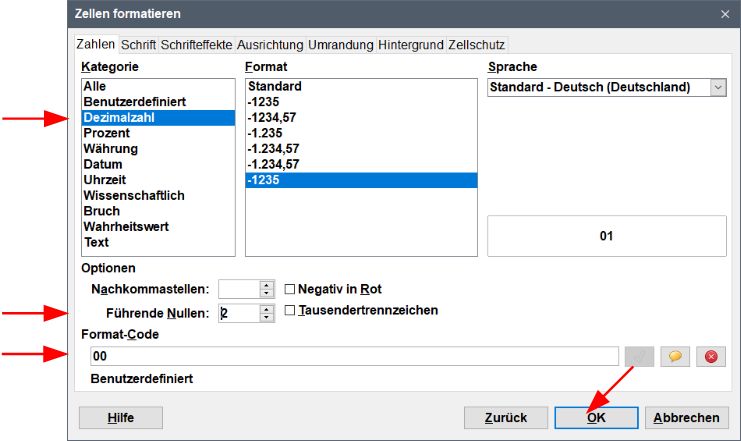Open the Zellschutz tab
This screenshot has height=441, width=741.
click(476, 45)
